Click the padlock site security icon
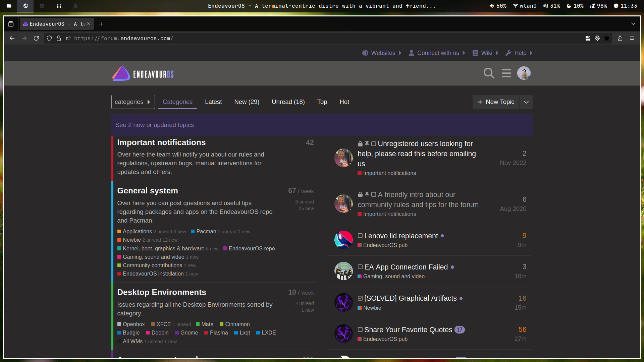This screenshot has height=362, width=644. click(x=59, y=38)
